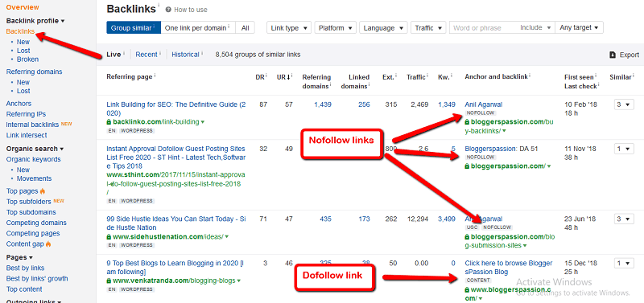This screenshot has height=303, width=644.
Task: Open Instant Approval Dofollow Guest Posting link
Action: pos(175,157)
